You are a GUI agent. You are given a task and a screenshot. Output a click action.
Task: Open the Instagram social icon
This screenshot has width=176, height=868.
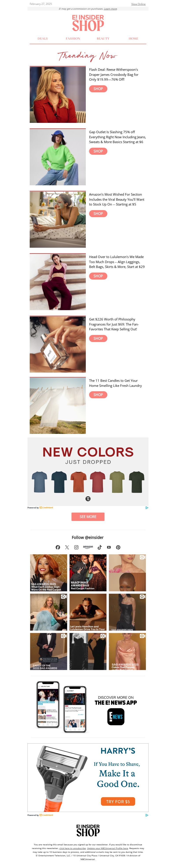pos(76,547)
